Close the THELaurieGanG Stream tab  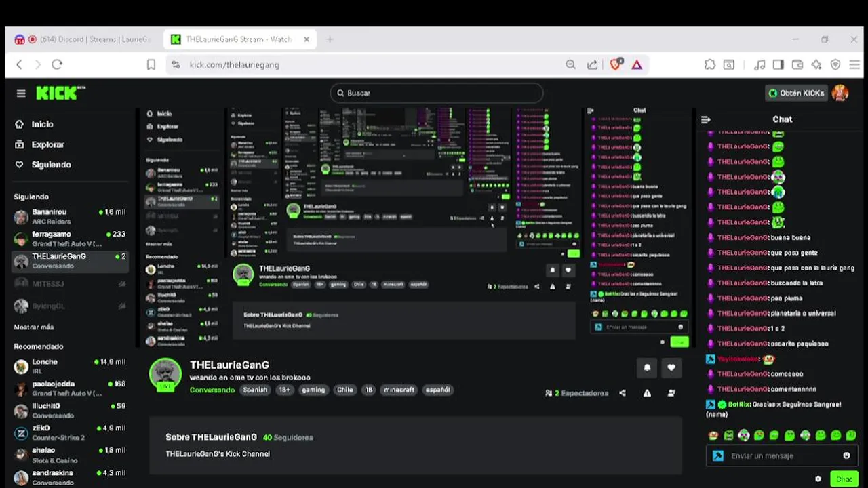click(307, 39)
